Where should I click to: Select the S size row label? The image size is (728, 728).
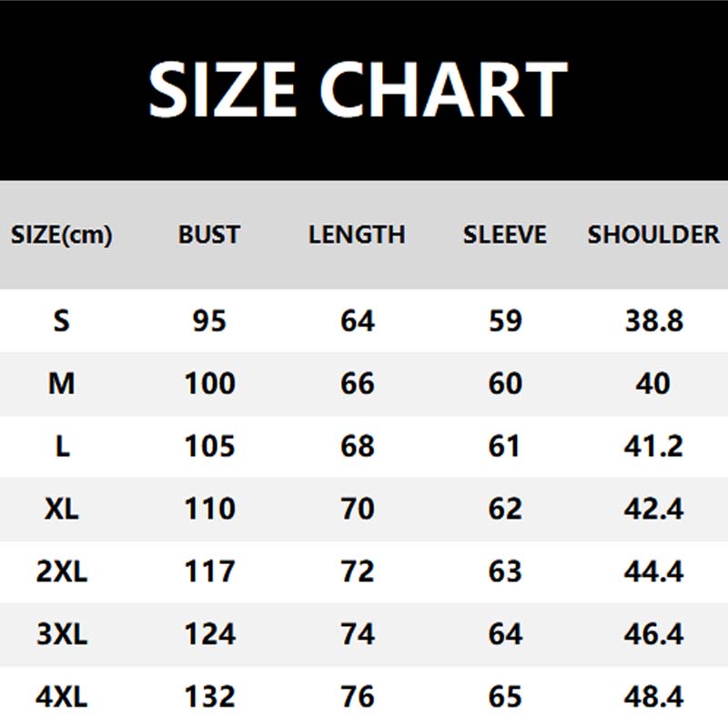click(61, 321)
